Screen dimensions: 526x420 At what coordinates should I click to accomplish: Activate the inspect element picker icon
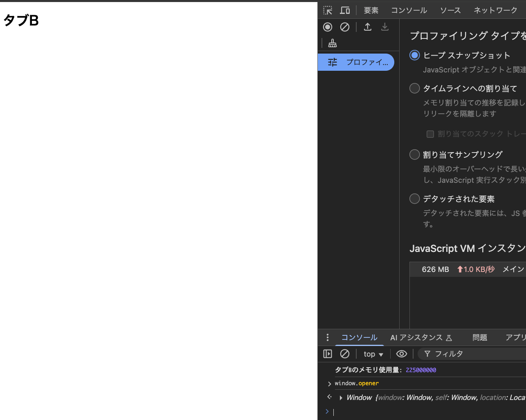[328, 10]
